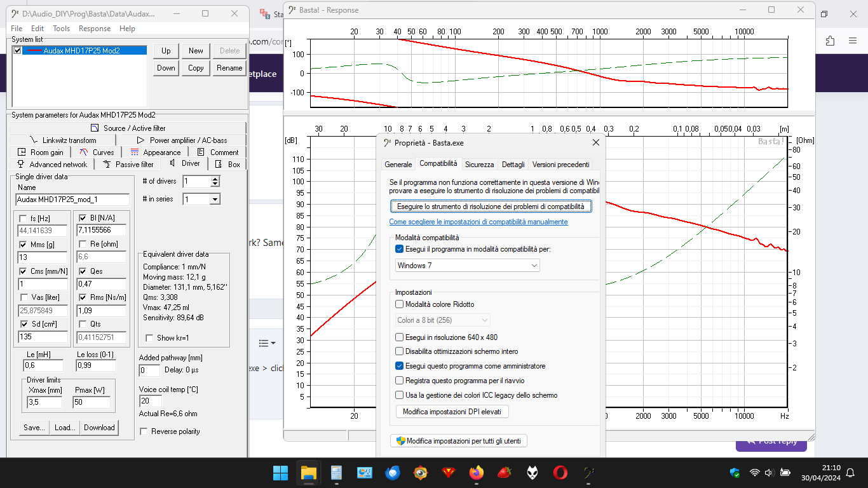Open the Edit menu

[x=37, y=29]
